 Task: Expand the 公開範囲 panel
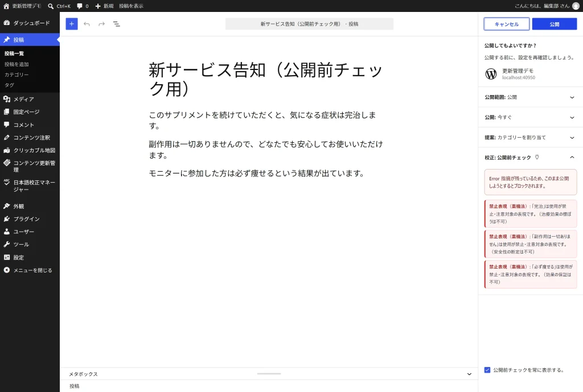pos(531,97)
